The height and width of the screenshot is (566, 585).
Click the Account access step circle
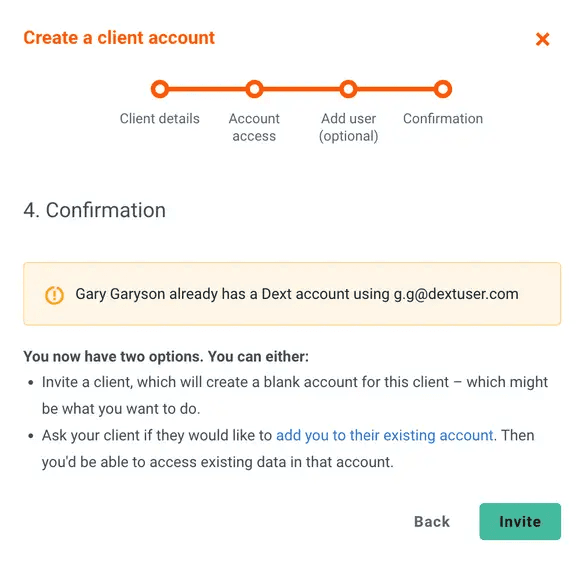click(x=254, y=89)
